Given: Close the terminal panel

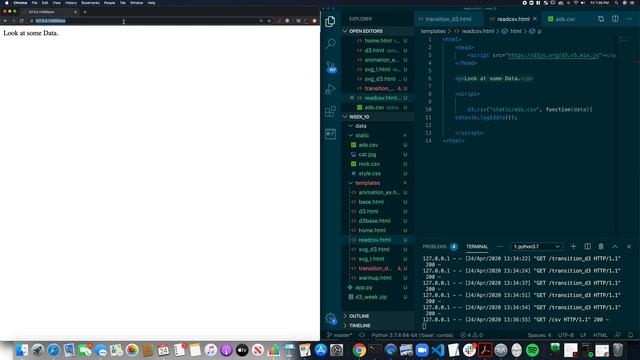Looking at the screenshot, I should click(x=629, y=247).
